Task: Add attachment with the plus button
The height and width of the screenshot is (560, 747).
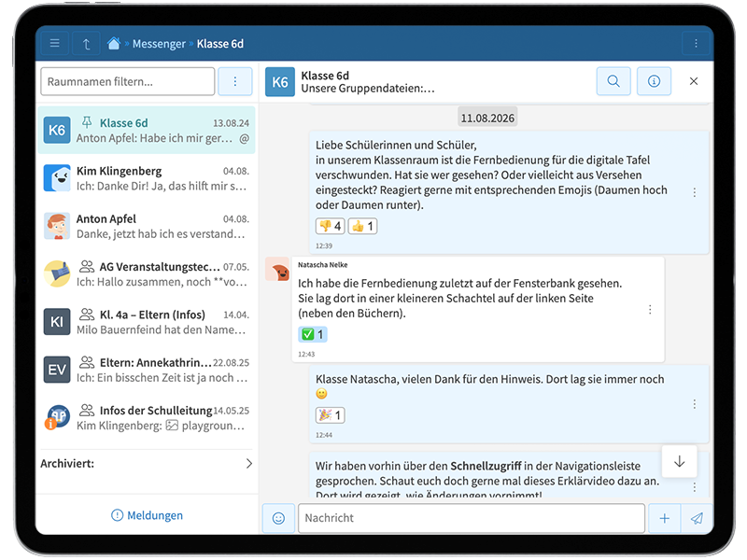Action: pyautogui.click(x=664, y=518)
